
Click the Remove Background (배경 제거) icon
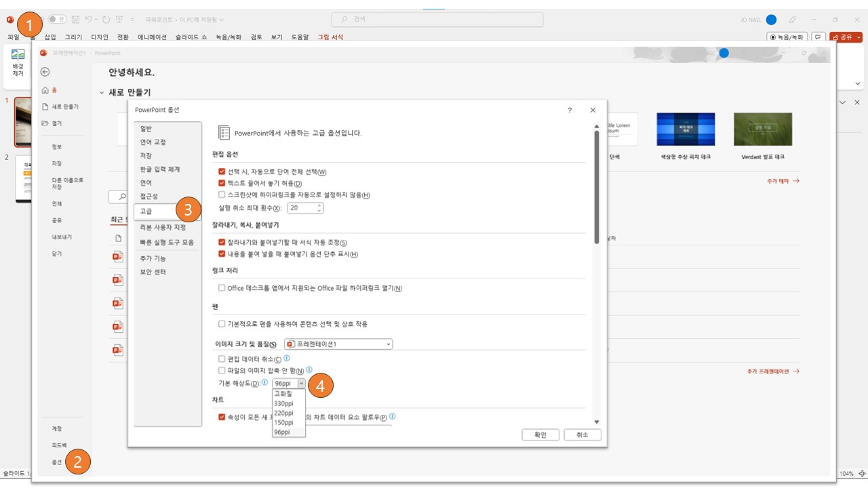18,55
